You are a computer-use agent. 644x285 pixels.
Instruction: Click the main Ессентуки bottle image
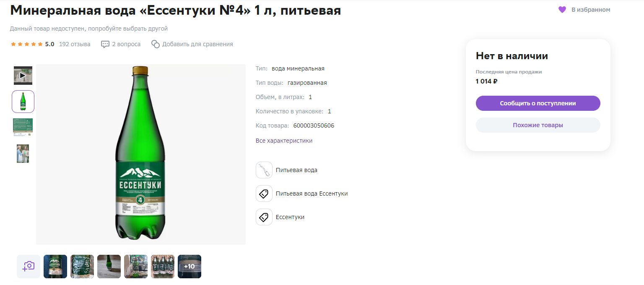141,154
